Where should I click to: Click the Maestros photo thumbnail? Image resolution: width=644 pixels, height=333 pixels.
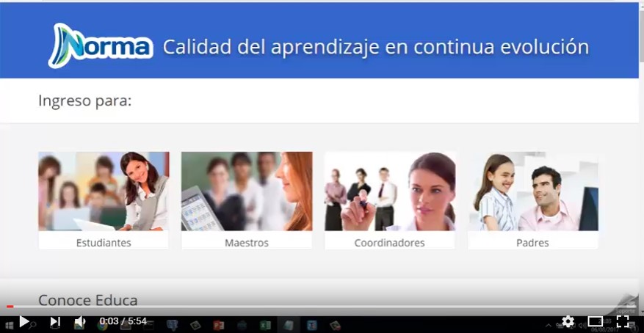point(247,191)
